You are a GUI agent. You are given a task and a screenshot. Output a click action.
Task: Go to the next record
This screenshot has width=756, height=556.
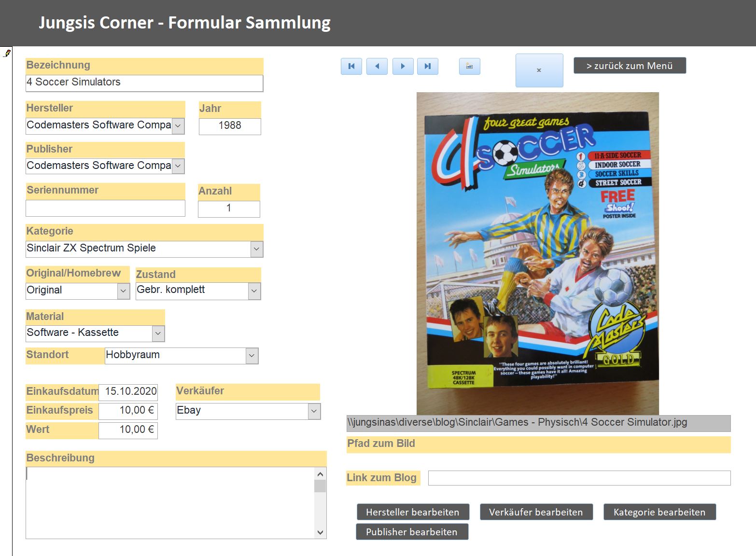tap(403, 67)
